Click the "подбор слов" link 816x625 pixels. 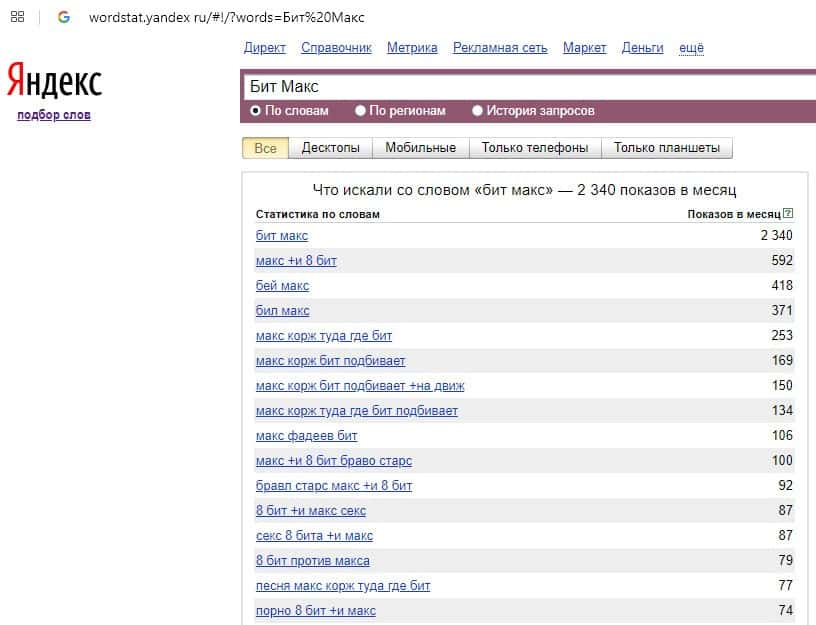[x=54, y=115]
